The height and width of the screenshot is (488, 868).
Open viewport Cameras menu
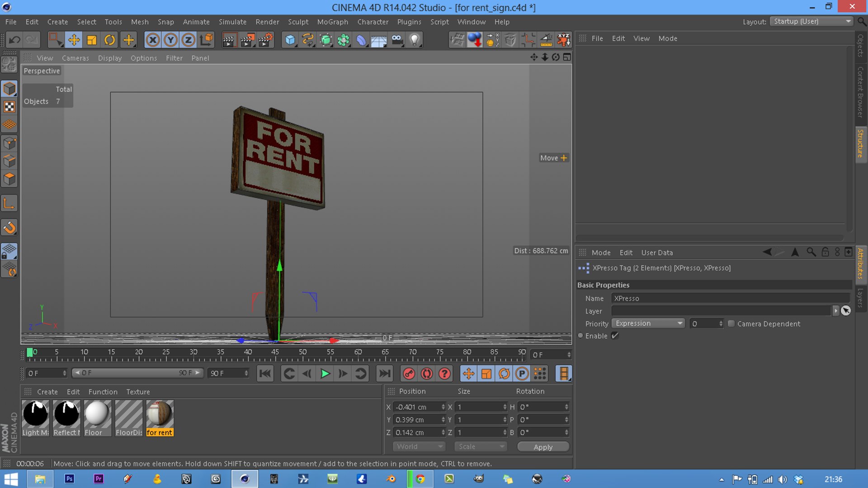tap(75, 58)
